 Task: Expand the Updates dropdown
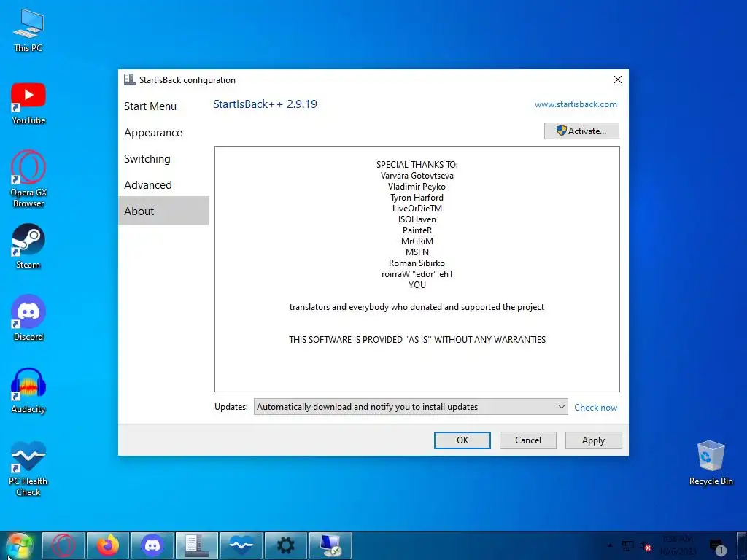(x=410, y=407)
